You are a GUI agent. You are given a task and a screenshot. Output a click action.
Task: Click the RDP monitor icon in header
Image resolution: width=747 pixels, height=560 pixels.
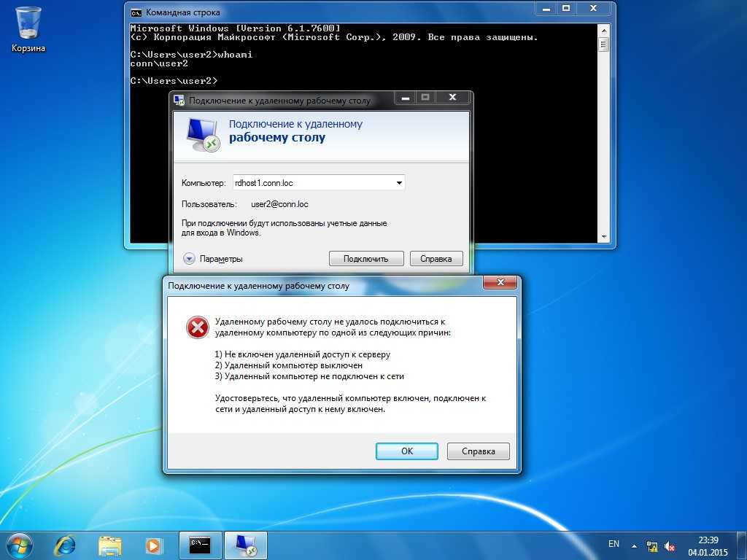[203, 135]
